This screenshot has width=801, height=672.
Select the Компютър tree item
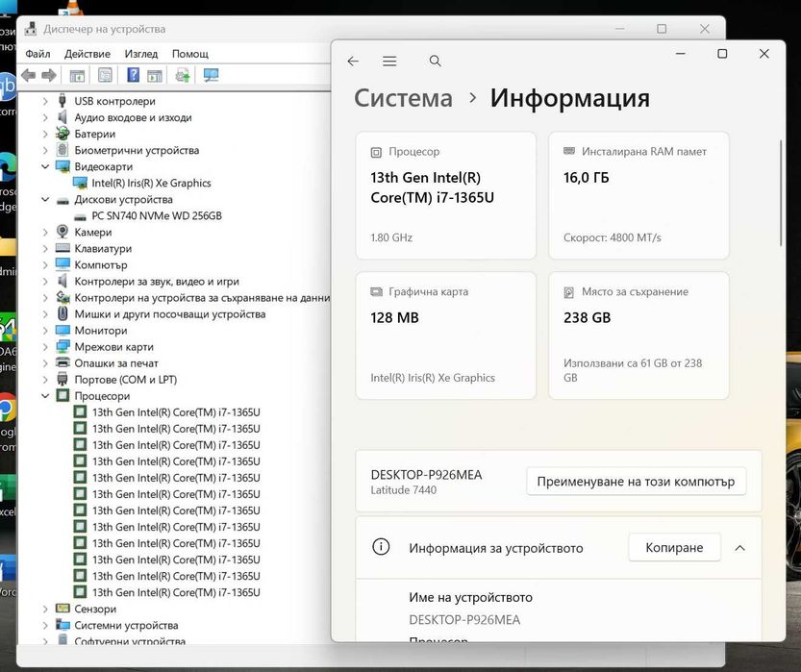pos(101,265)
